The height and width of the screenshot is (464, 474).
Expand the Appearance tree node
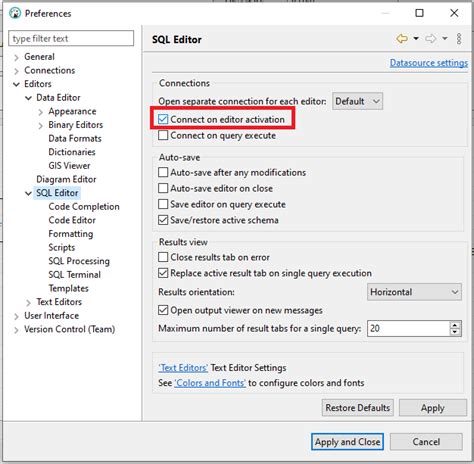coord(40,112)
